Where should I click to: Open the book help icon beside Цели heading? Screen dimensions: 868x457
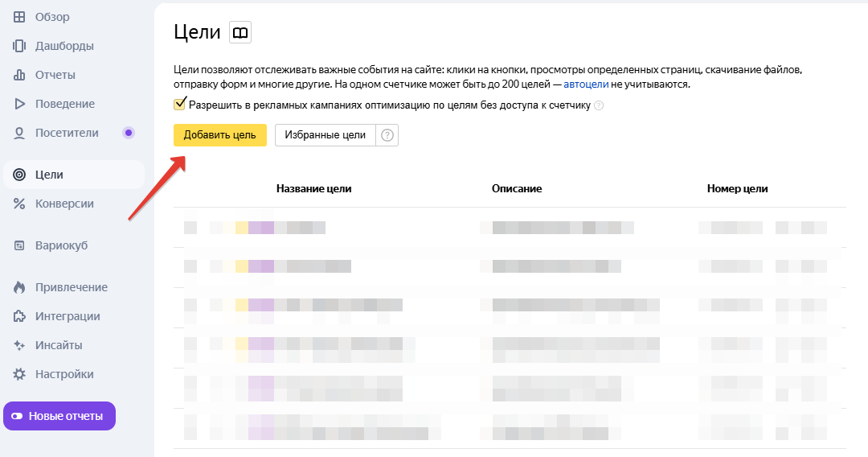tap(240, 32)
